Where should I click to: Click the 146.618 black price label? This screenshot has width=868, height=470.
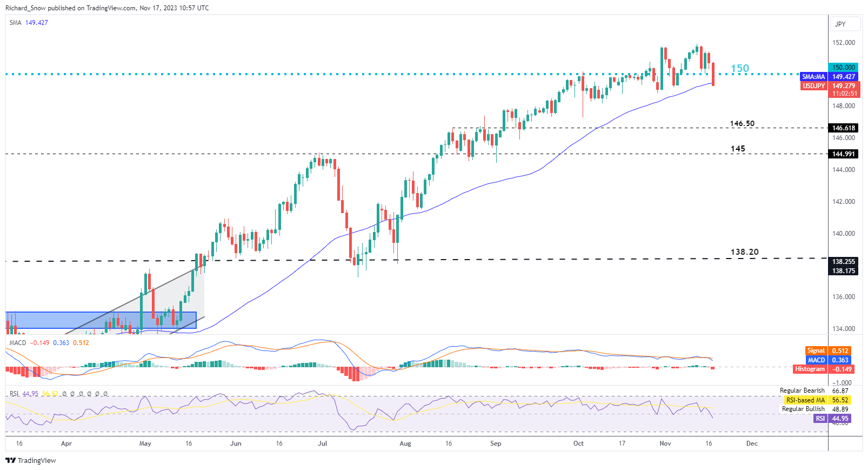844,128
